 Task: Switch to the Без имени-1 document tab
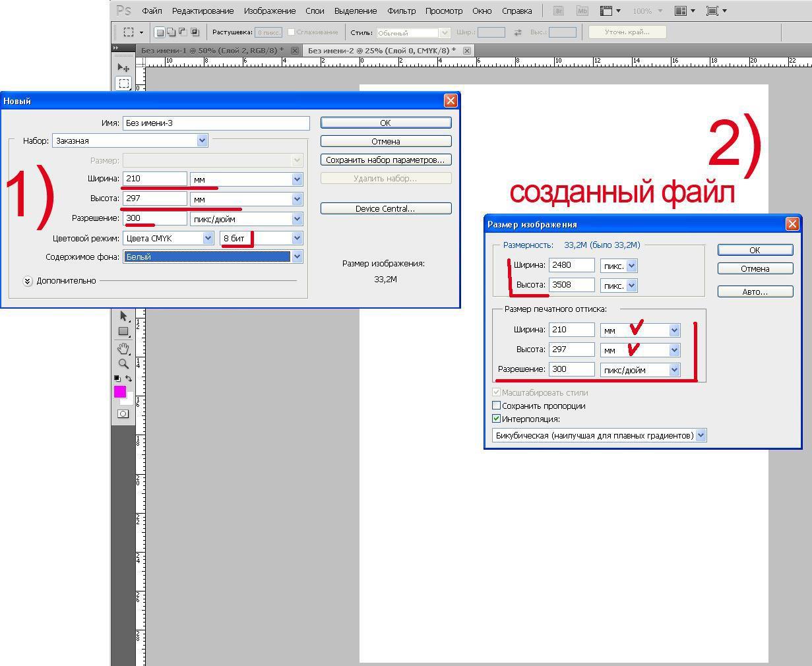[212, 51]
